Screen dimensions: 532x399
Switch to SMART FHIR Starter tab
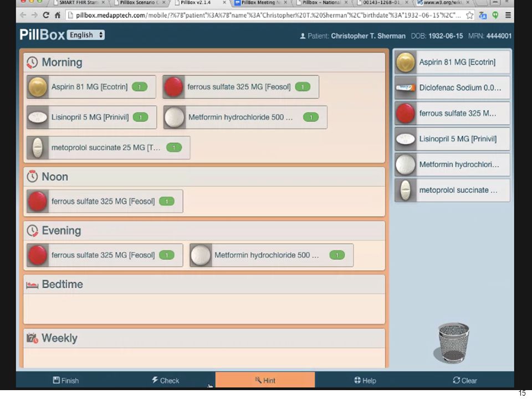pyautogui.click(x=79, y=3)
